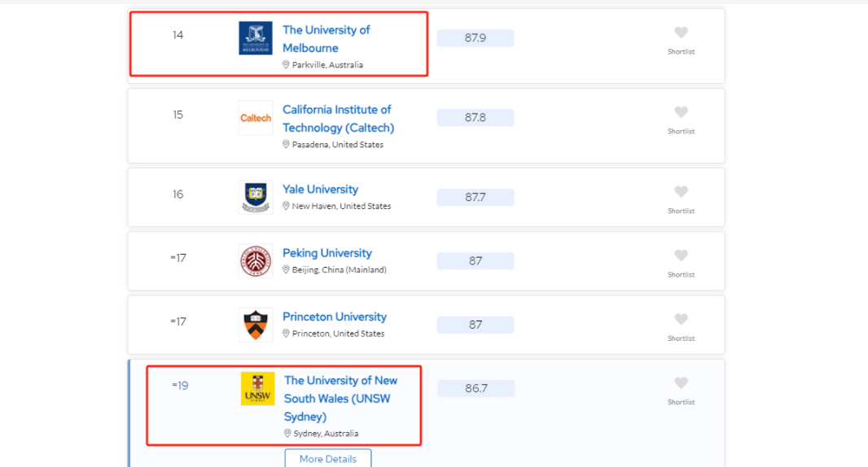Open the Princeton University link
The height and width of the screenshot is (467, 868).
(335, 316)
